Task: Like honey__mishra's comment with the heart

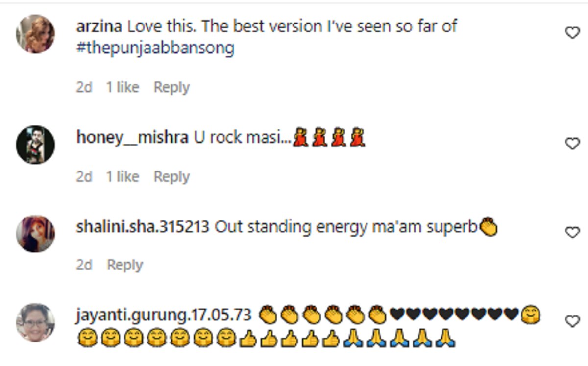Action: [x=572, y=144]
